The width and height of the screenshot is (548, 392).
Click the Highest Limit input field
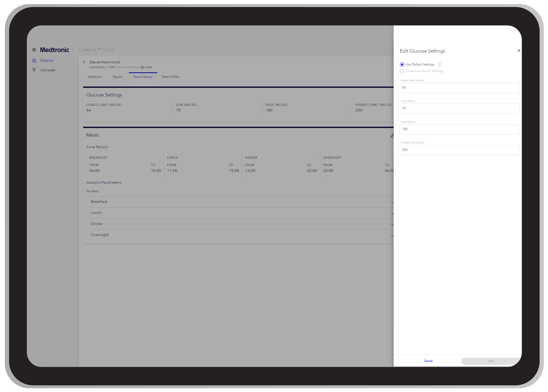(x=459, y=150)
